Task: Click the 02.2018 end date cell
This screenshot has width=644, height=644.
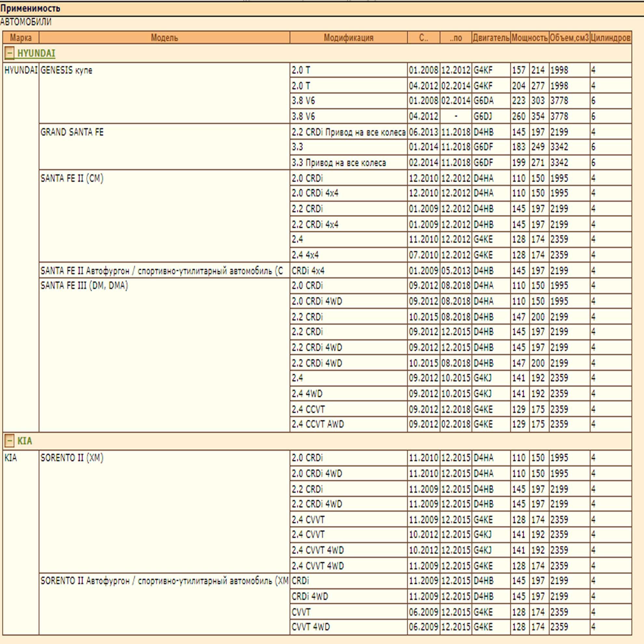Action: (x=456, y=424)
